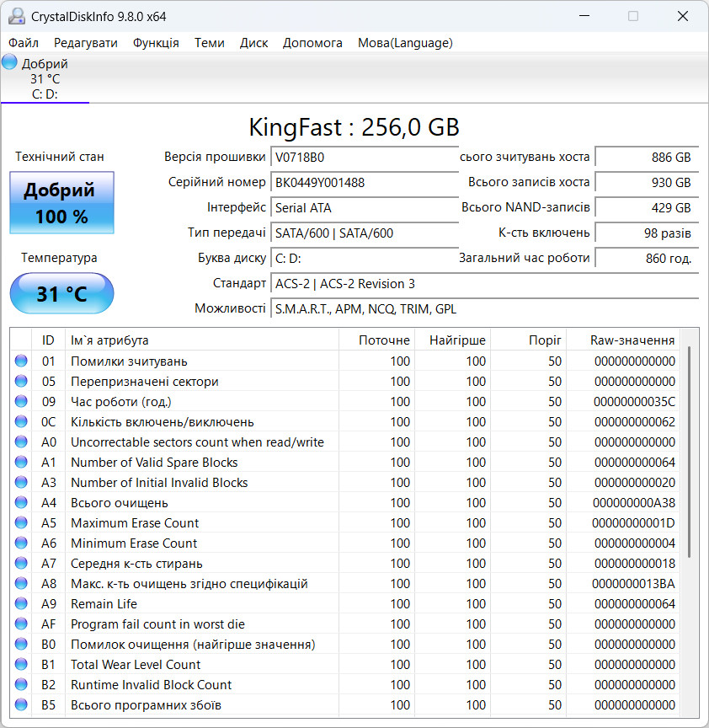Click the SATA/600 transfer mode field
709x728 pixels.
click(x=365, y=233)
